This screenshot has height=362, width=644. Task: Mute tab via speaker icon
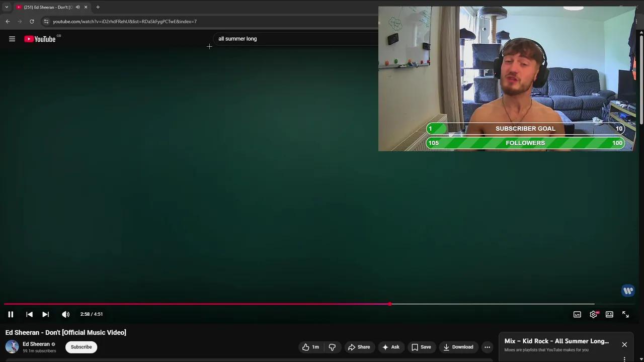tap(77, 7)
